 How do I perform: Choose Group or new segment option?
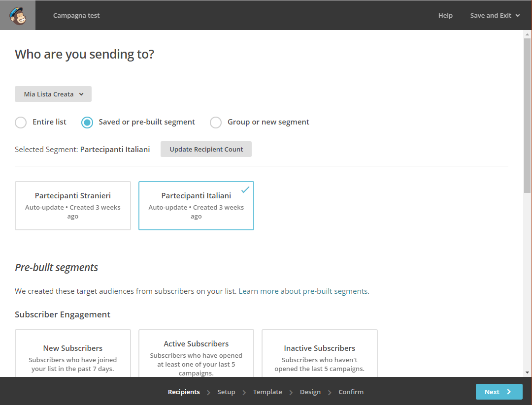[x=215, y=122]
